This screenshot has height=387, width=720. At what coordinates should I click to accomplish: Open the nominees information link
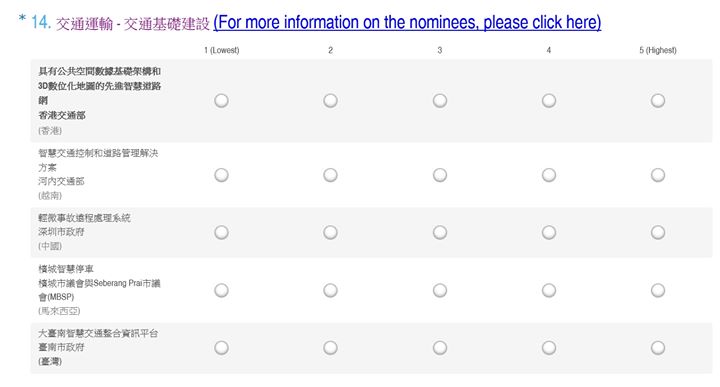coord(407,22)
